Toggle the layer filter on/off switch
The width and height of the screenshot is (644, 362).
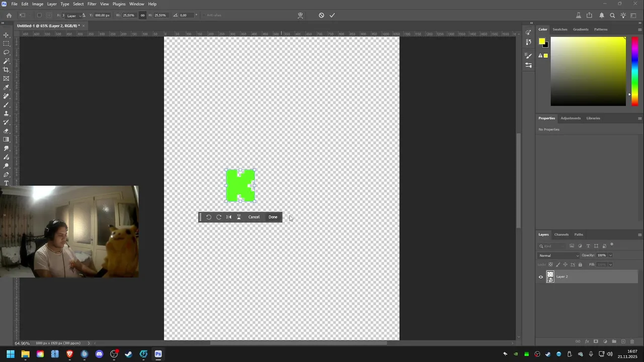tap(612, 245)
